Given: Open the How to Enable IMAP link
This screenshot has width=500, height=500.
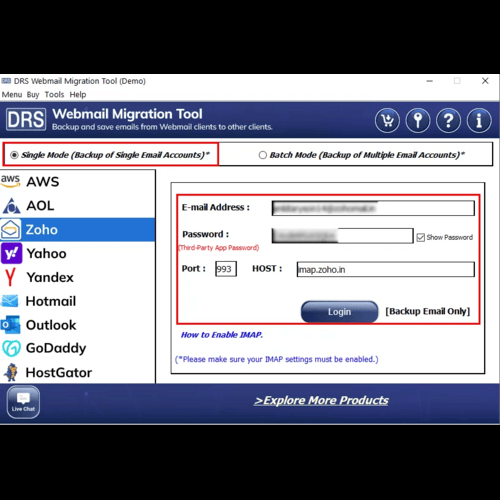Looking at the screenshot, I should coord(222,335).
